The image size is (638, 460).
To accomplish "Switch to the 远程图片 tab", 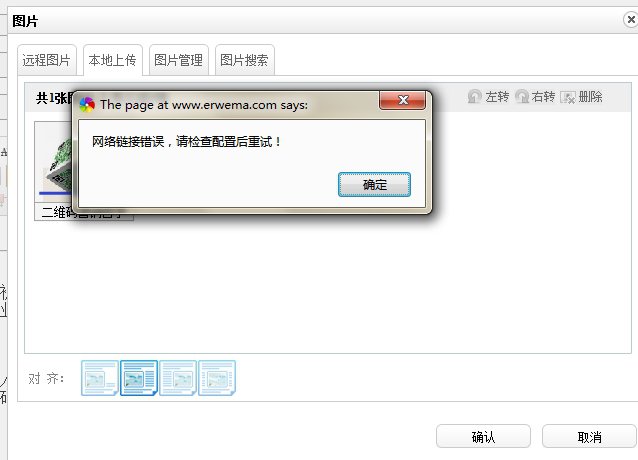I will click(x=46, y=60).
